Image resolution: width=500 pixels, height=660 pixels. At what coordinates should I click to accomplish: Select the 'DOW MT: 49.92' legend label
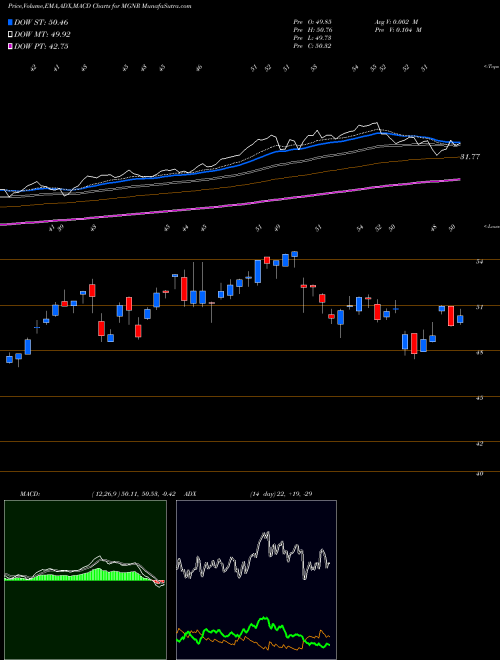point(42,35)
